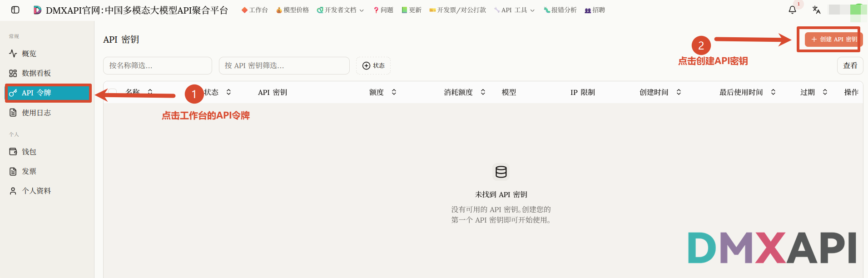Image resolution: width=868 pixels, height=278 pixels.
Task: Click the DMXAPI logo icon
Action: (x=38, y=10)
